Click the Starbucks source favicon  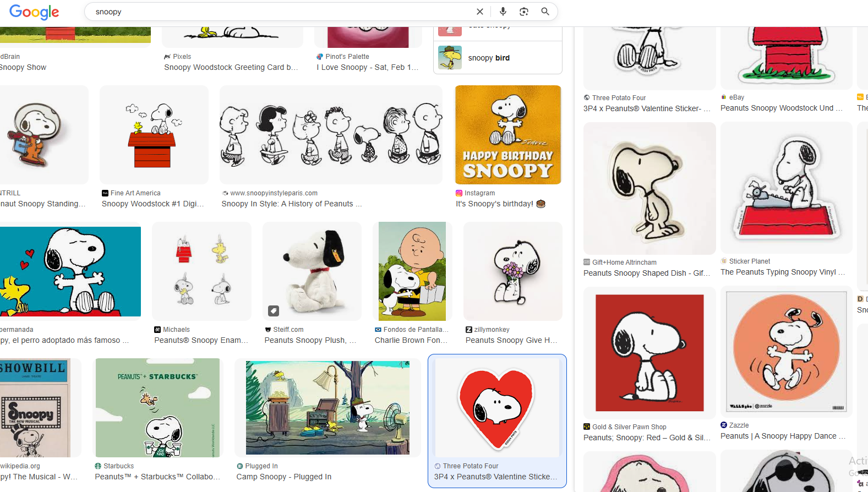[x=98, y=466]
